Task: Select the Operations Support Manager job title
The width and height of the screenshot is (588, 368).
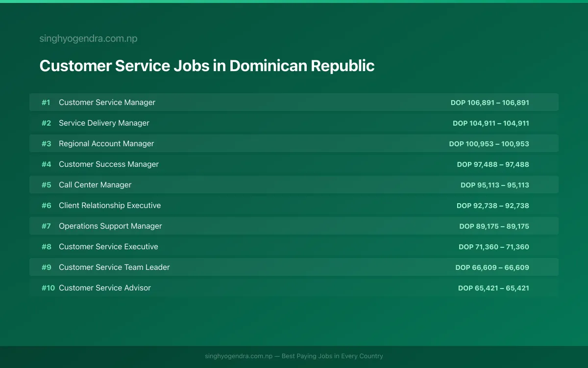Action: point(110,226)
